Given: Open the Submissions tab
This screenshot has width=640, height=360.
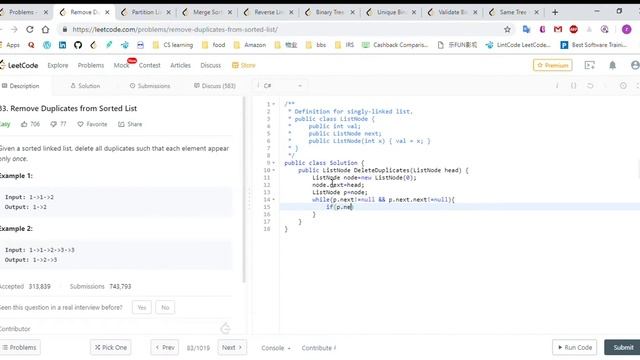Looking at the screenshot, I should pos(150,86).
